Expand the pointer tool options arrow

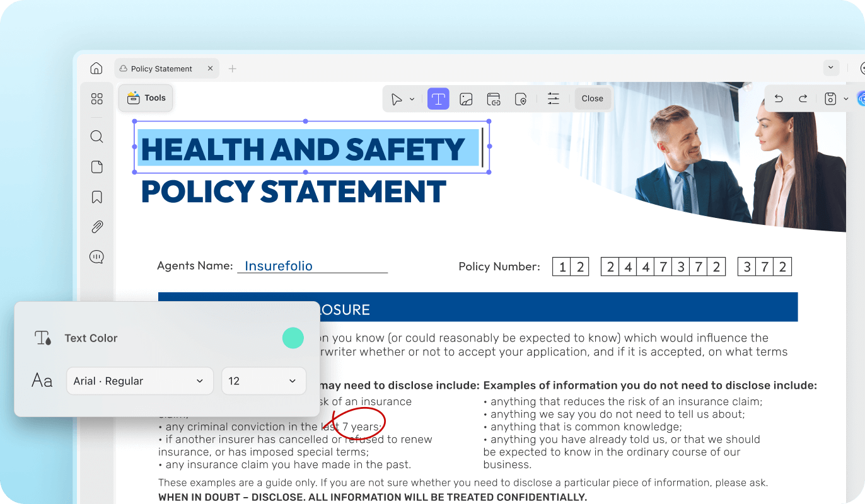(412, 99)
